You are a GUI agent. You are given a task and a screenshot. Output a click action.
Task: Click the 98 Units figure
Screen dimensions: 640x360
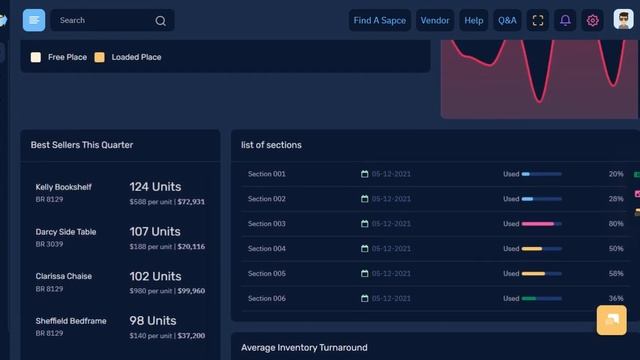[x=153, y=321]
